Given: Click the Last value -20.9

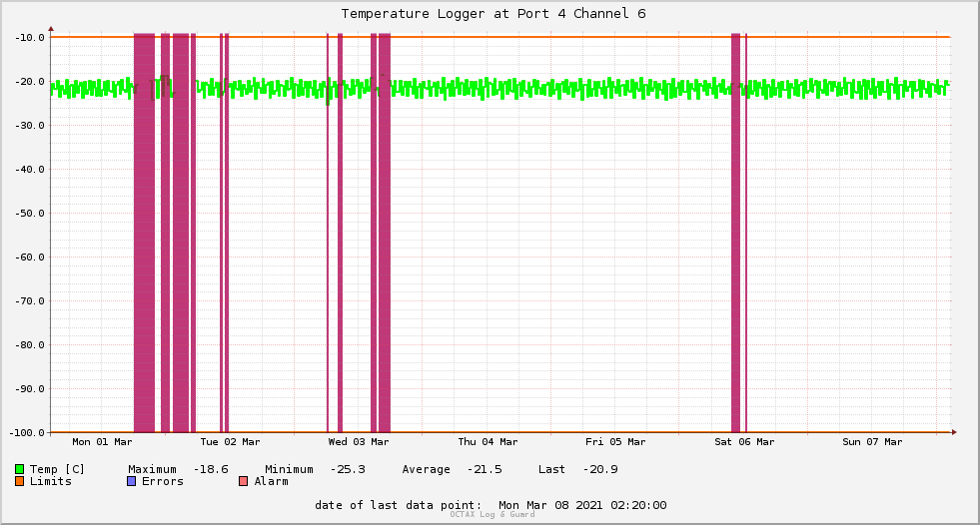Looking at the screenshot, I should pos(600,469).
